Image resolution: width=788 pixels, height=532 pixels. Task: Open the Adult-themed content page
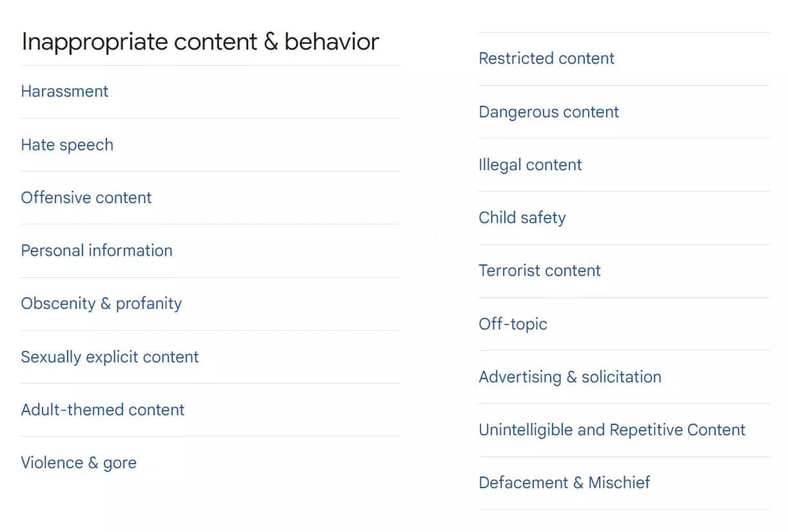pyautogui.click(x=103, y=409)
